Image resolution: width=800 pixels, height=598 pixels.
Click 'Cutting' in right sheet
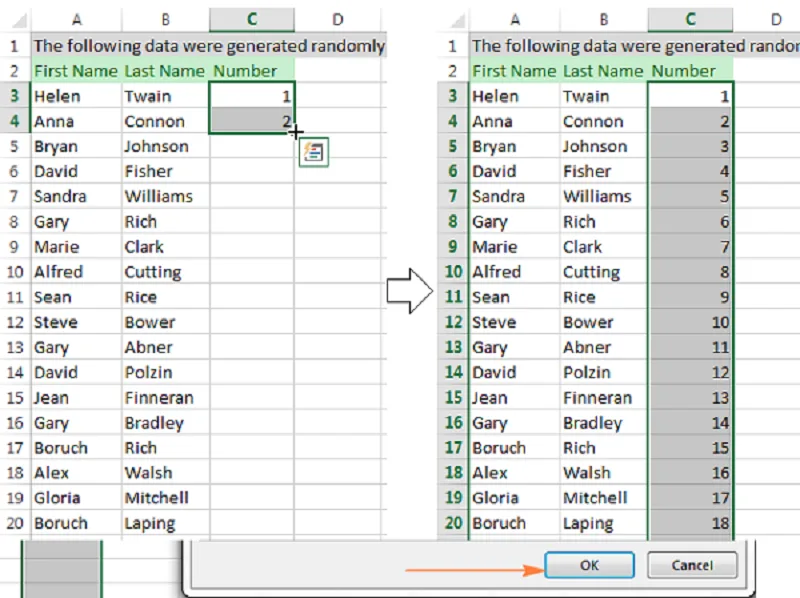[x=591, y=272]
